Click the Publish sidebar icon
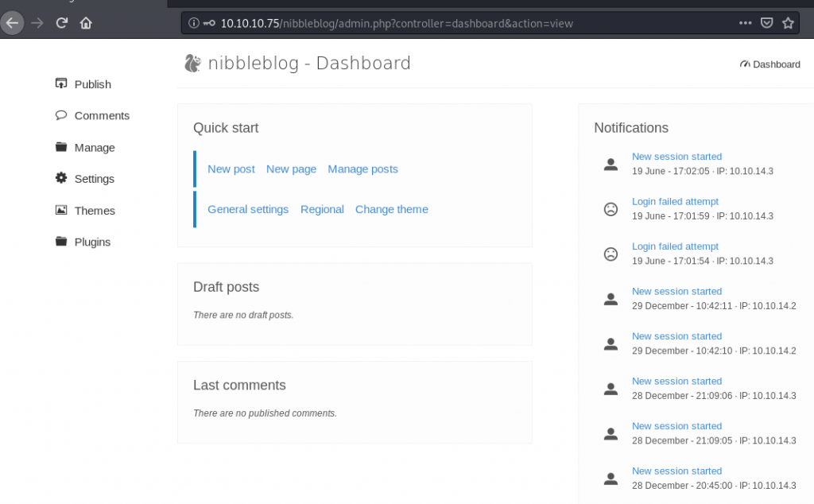The image size is (814, 504). [x=61, y=83]
